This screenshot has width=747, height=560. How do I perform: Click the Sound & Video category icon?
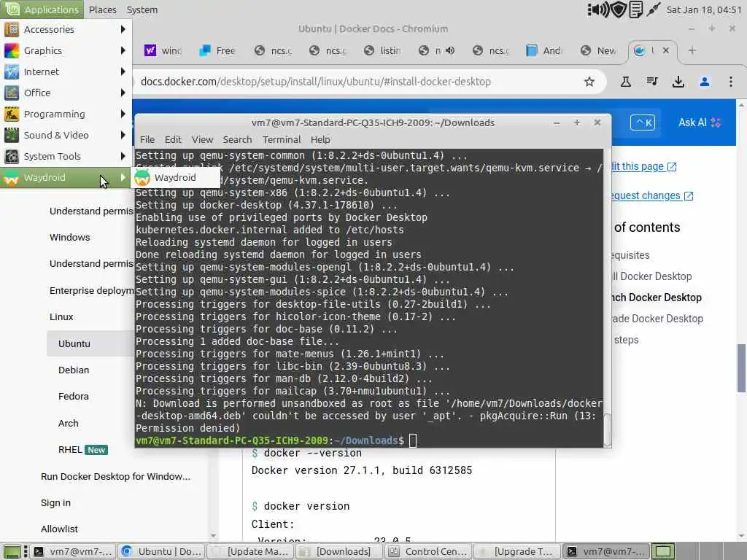[x=12, y=135]
